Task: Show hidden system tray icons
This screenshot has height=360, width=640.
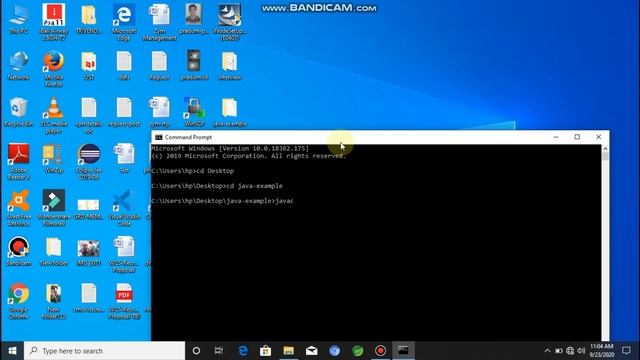Action: click(547, 351)
